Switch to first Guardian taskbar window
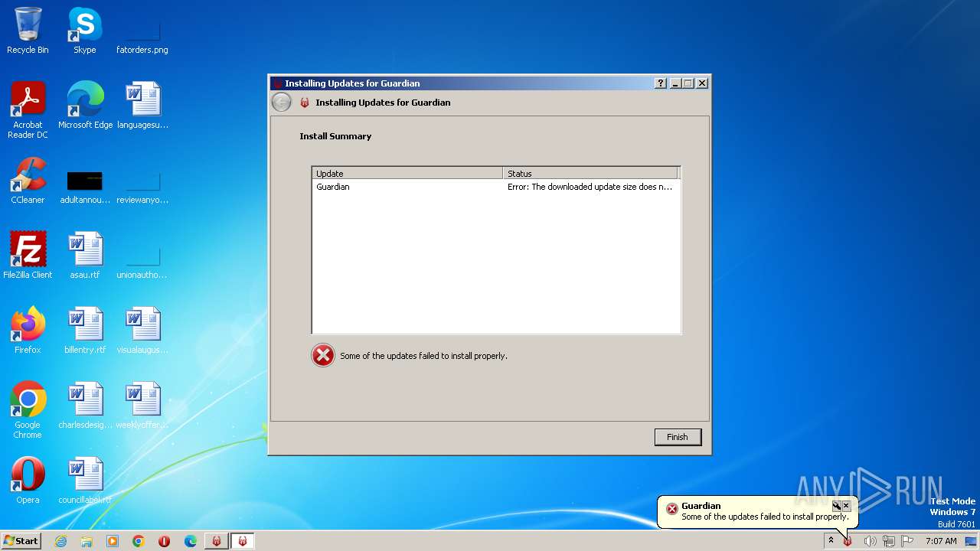Viewport: 980px width, 551px height. [x=217, y=541]
